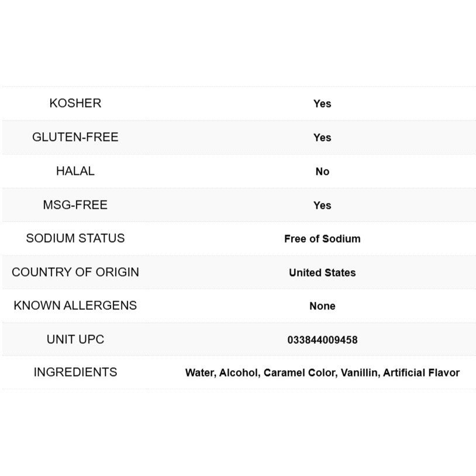The height and width of the screenshot is (476, 476).
Task: Click the INGREDIENTS row label
Action: pyautogui.click(x=75, y=372)
